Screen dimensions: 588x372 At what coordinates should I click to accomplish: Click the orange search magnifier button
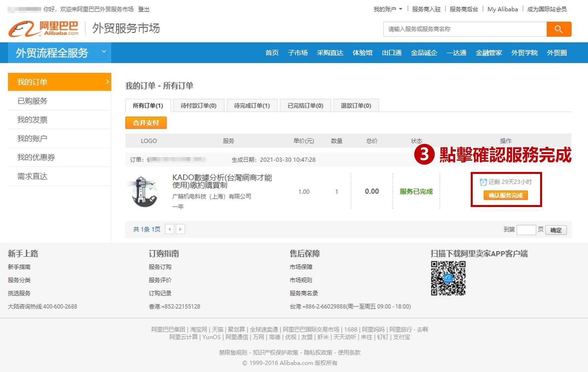tap(559, 29)
